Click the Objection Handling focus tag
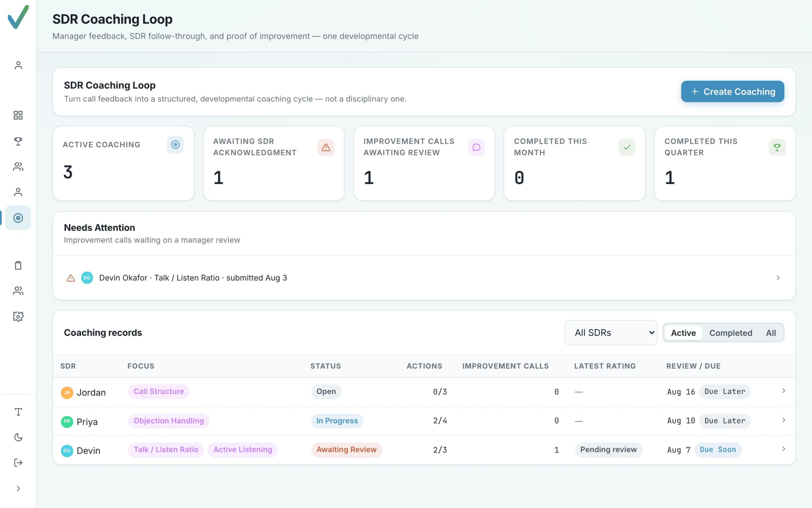This screenshot has width=812, height=508. click(169, 421)
